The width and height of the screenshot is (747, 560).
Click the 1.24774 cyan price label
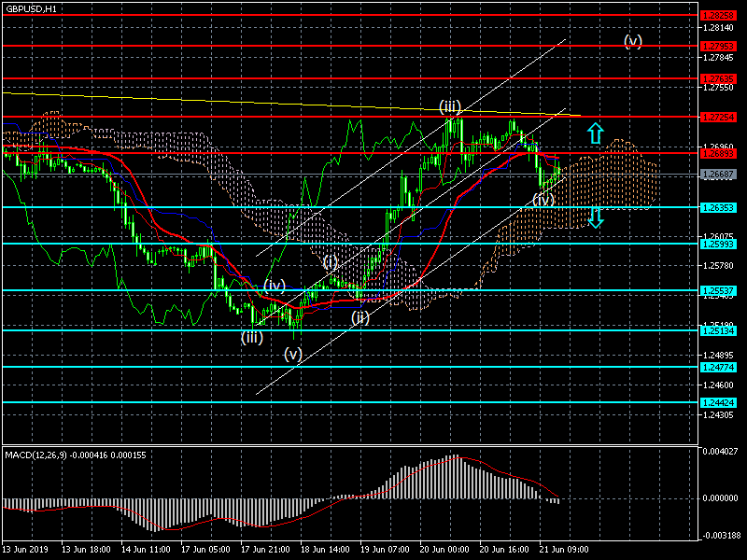[718, 367]
